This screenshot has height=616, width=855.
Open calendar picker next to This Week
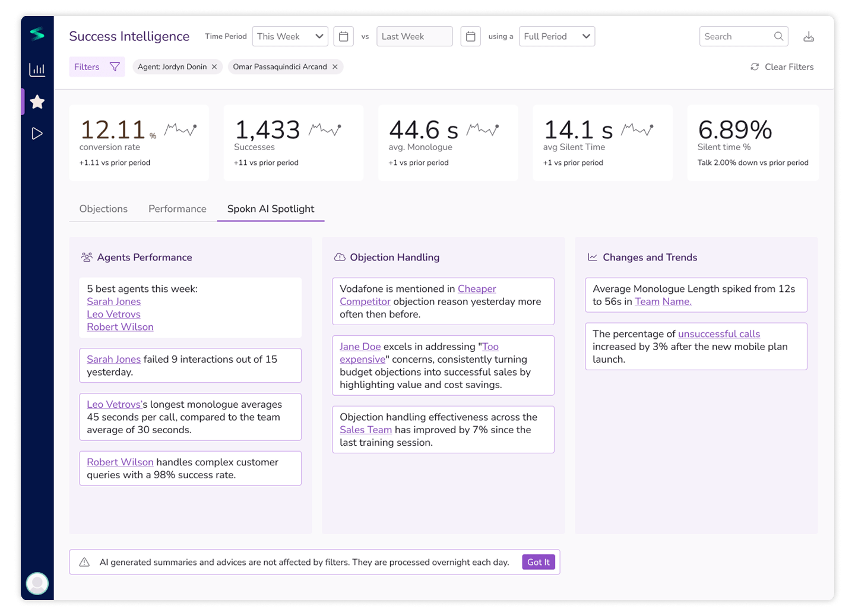click(x=343, y=36)
